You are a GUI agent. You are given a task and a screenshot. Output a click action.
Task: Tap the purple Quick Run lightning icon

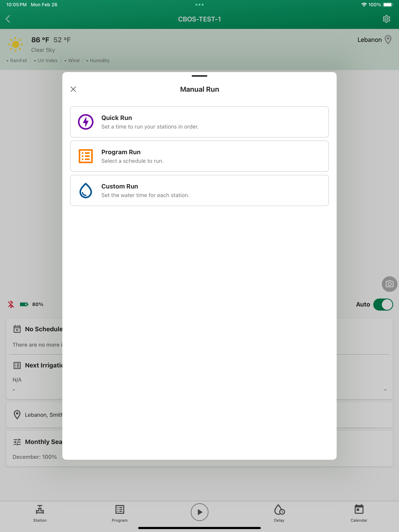click(x=86, y=122)
